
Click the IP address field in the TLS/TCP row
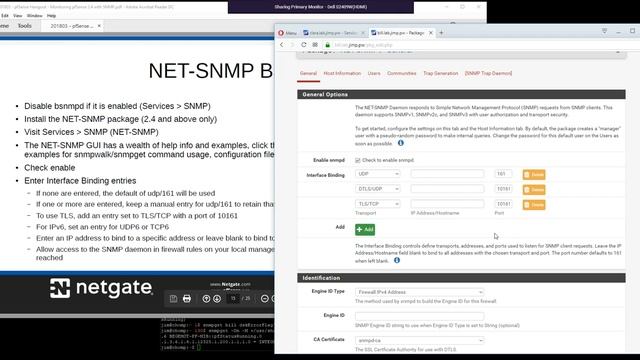pos(447,204)
